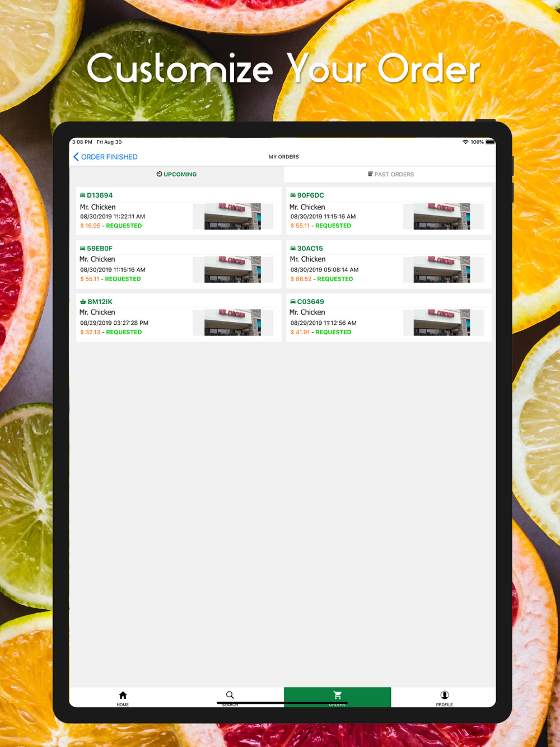Open order code 90F6DC
560x747 pixels.
[x=311, y=195]
